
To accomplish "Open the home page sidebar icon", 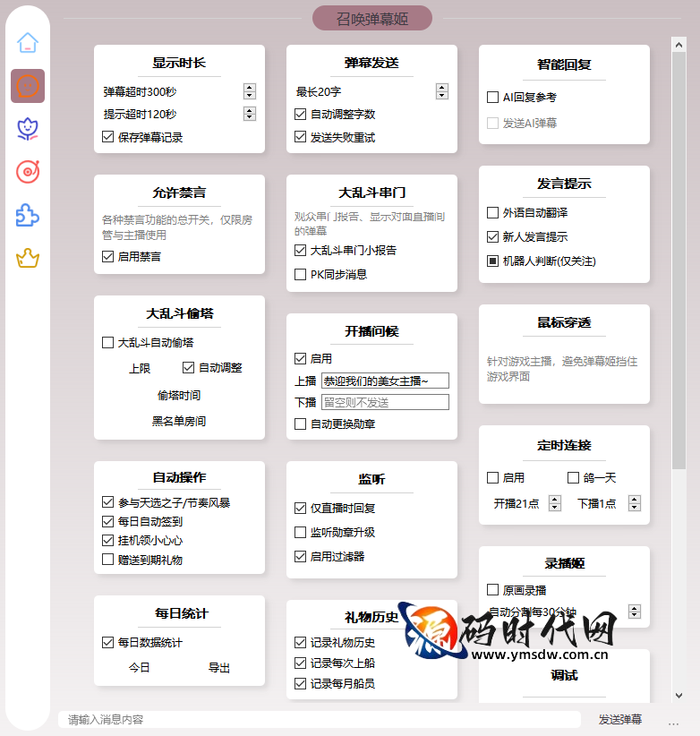I will [x=28, y=43].
